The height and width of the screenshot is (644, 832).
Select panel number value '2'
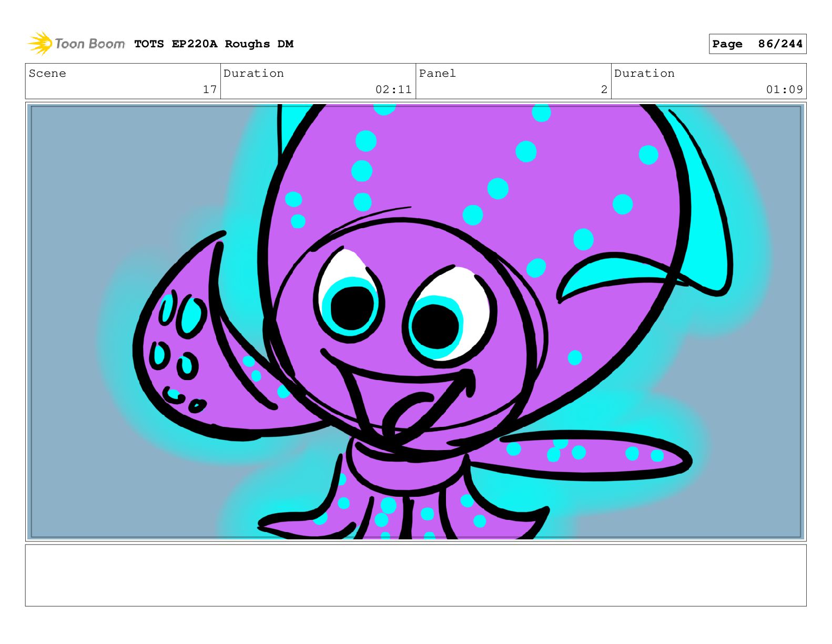pyautogui.click(x=604, y=89)
